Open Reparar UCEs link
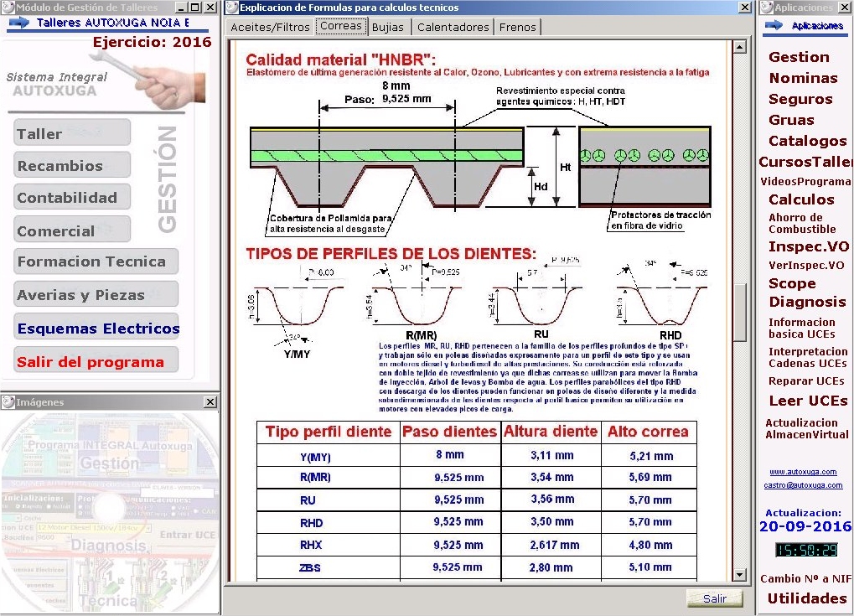 click(x=806, y=381)
